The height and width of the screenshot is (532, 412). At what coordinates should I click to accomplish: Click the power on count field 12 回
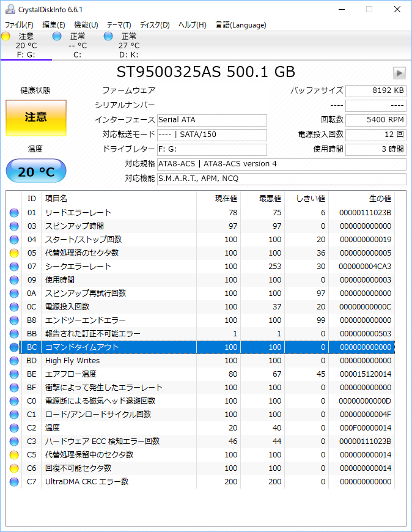pos(376,135)
